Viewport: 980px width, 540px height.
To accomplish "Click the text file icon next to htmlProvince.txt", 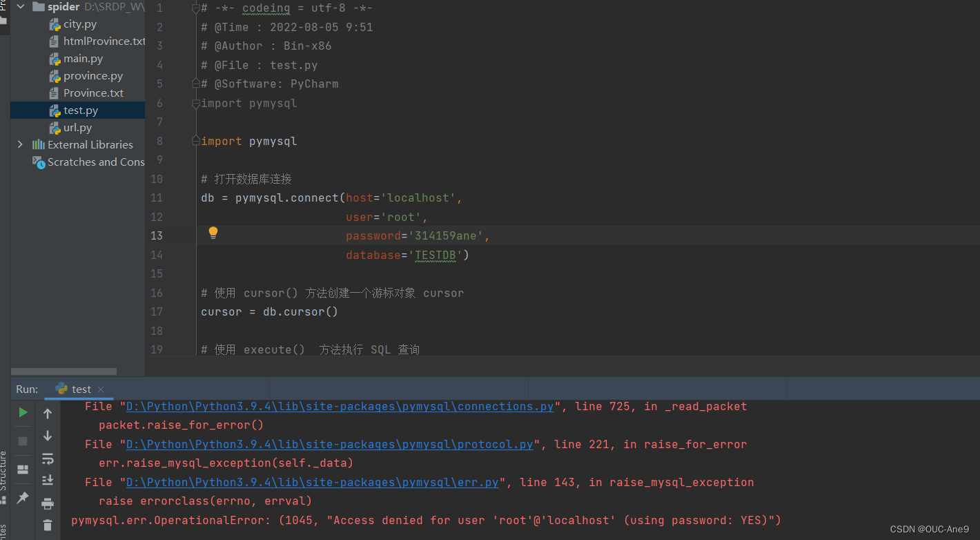I will [x=55, y=41].
